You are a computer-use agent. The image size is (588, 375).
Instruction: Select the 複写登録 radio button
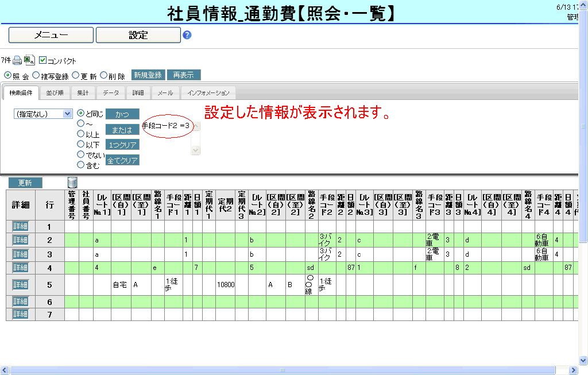[36, 75]
